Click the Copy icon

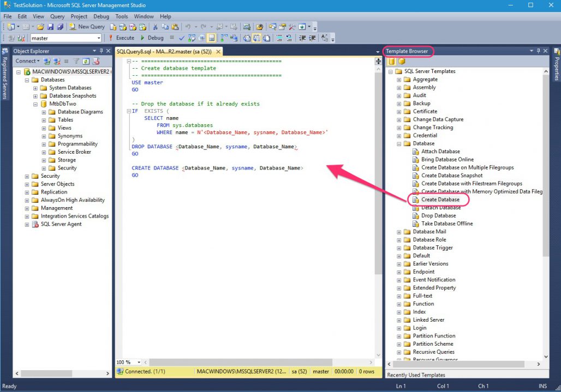pos(165,27)
